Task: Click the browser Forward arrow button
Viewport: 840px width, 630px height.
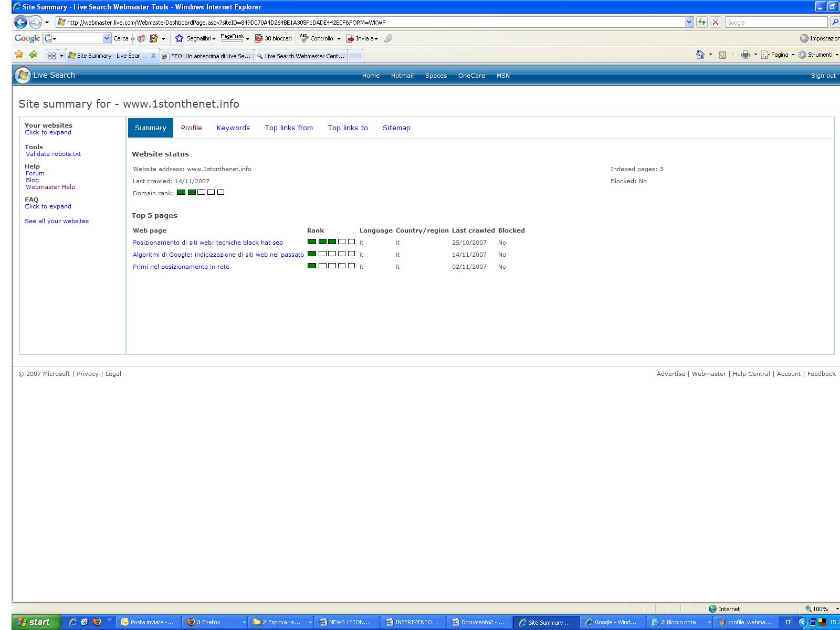Action: click(x=35, y=22)
